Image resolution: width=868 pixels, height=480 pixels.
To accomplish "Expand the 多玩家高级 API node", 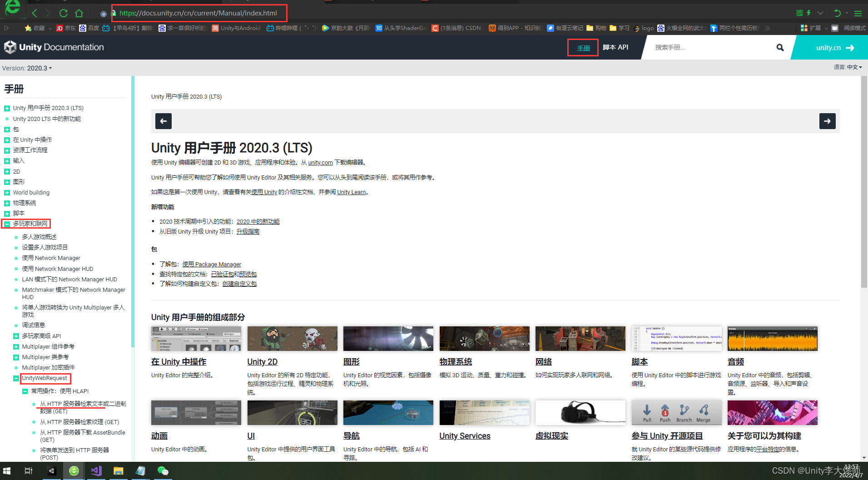I will pos(16,336).
